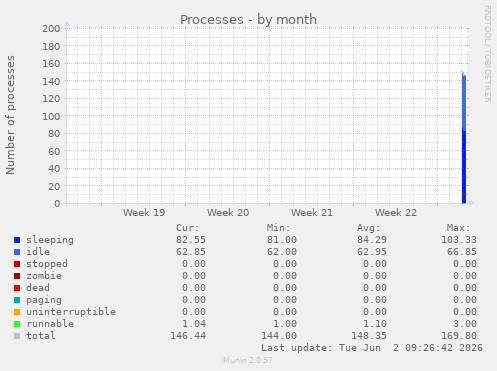Click the 'Avg:' column header

(369, 228)
